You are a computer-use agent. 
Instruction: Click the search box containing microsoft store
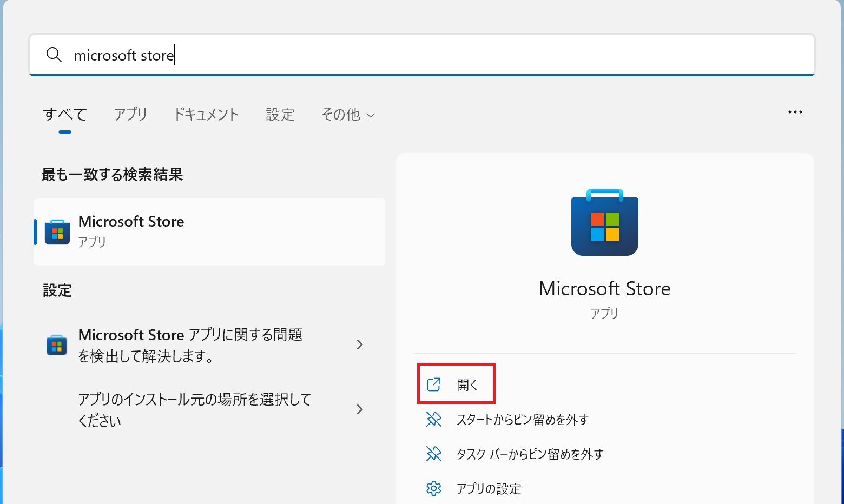[421, 55]
